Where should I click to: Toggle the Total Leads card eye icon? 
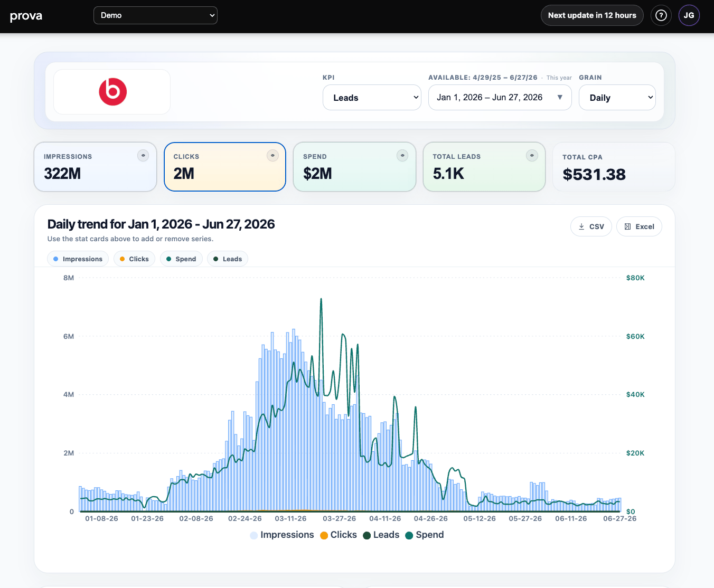[x=532, y=156]
